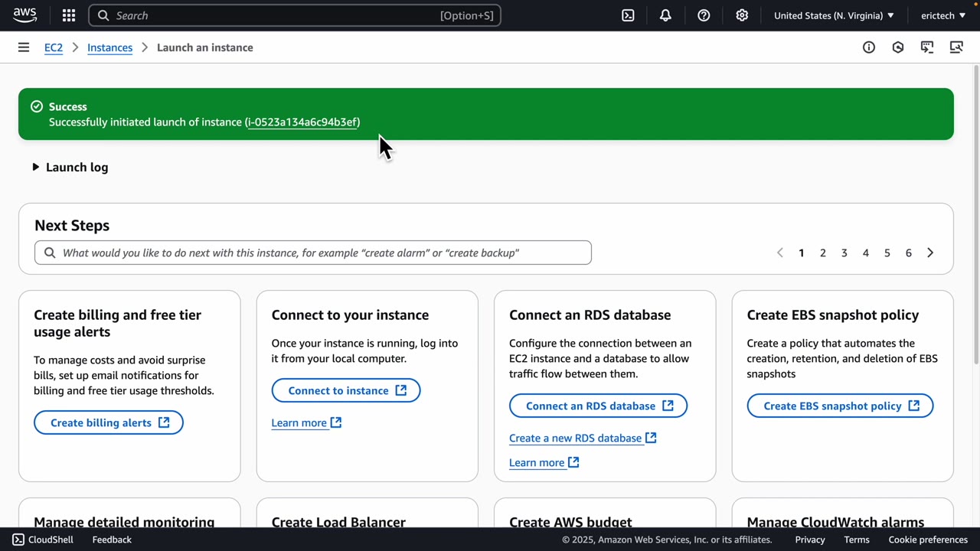
Task: Open the Instances breadcrumb link
Action: point(109,47)
